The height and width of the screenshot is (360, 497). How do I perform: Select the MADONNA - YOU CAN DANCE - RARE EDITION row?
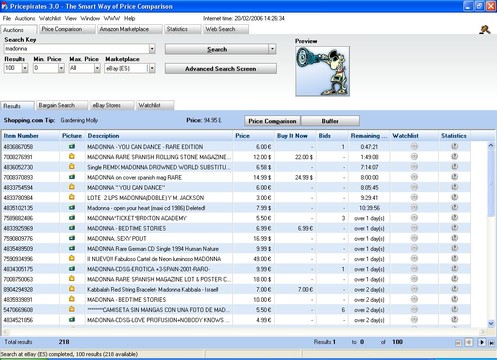(236, 146)
